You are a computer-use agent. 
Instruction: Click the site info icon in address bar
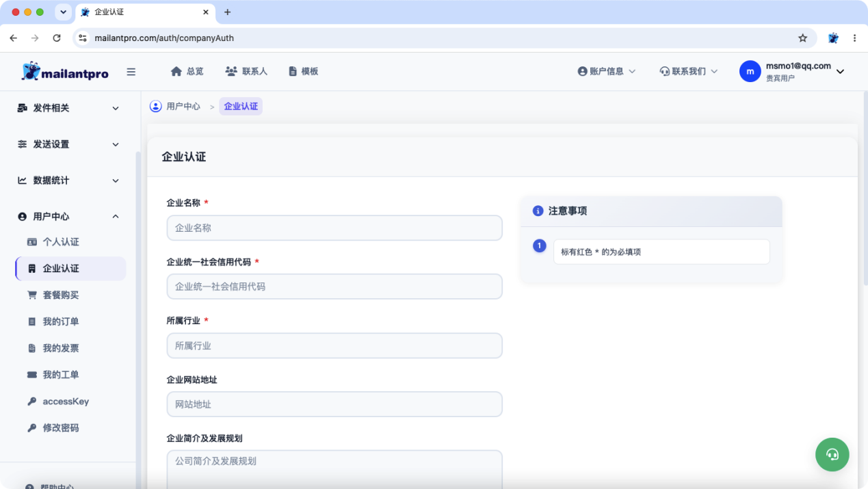tap(83, 38)
